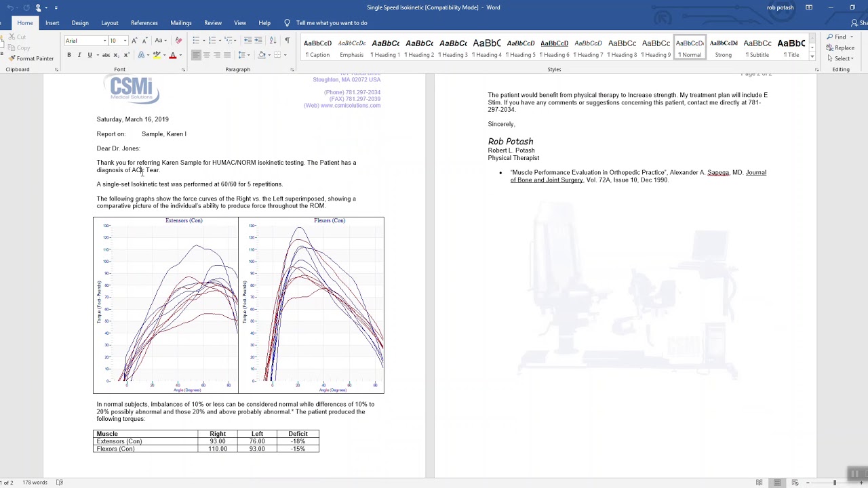Viewport: 868px width, 488px height.
Task: Apply the Caption style
Action: coord(317,47)
